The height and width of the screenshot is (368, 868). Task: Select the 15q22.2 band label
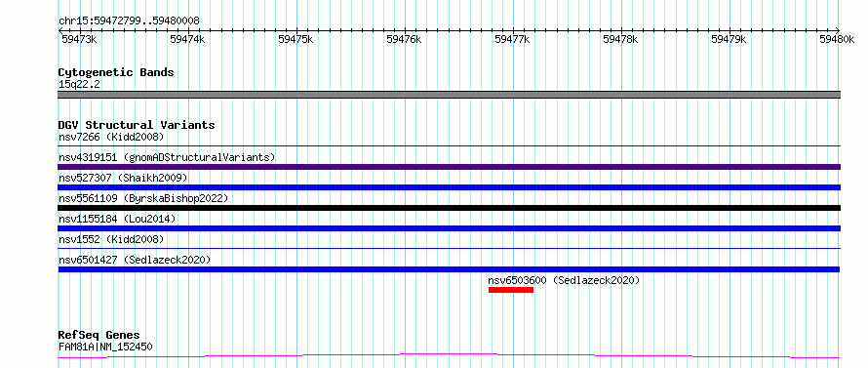coord(79,84)
